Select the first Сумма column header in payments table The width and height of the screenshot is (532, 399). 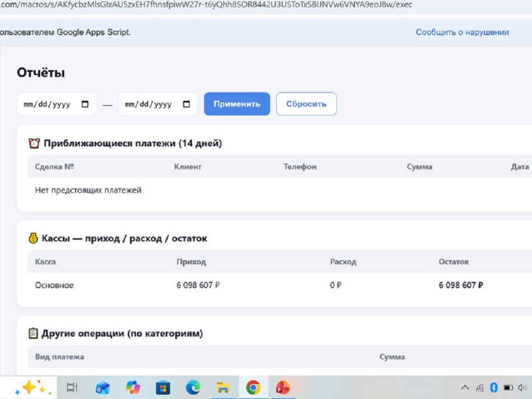pyautogui.click(x=419, y=167)
